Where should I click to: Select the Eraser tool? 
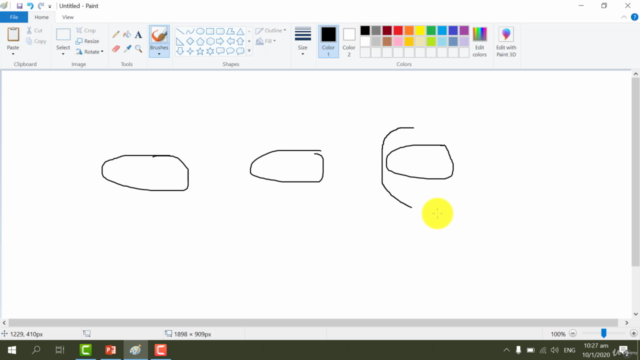(116, 49)
